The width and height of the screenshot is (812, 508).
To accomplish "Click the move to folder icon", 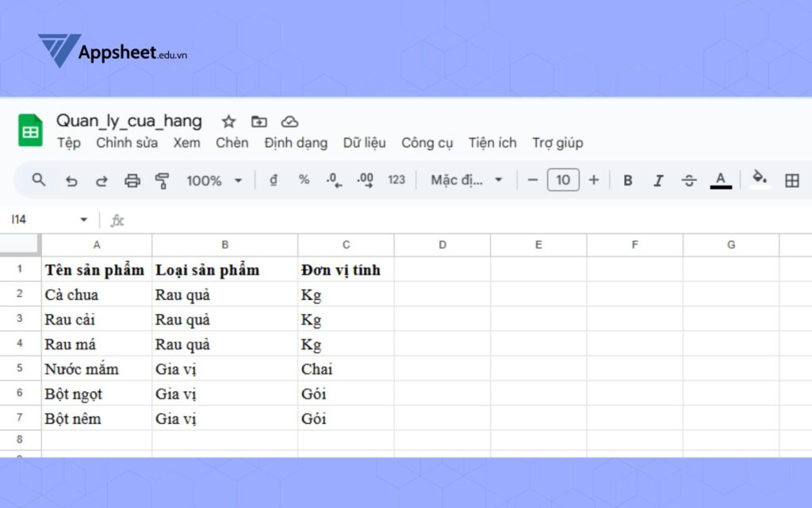I will tap(259, 121).
